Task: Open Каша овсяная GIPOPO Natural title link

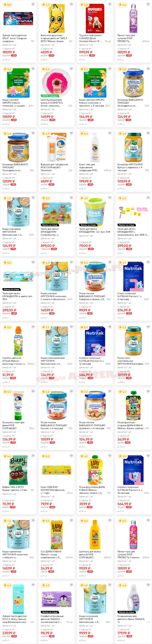Action: point(92,103)
